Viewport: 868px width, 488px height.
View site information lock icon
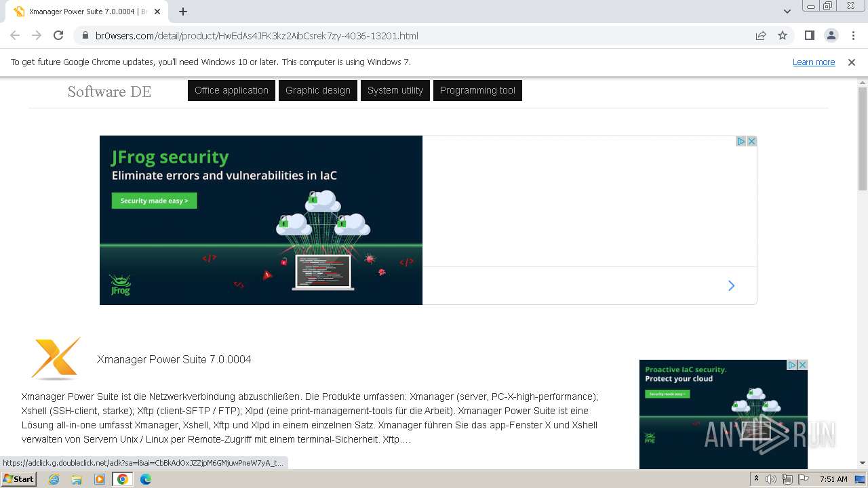point(85,36)
